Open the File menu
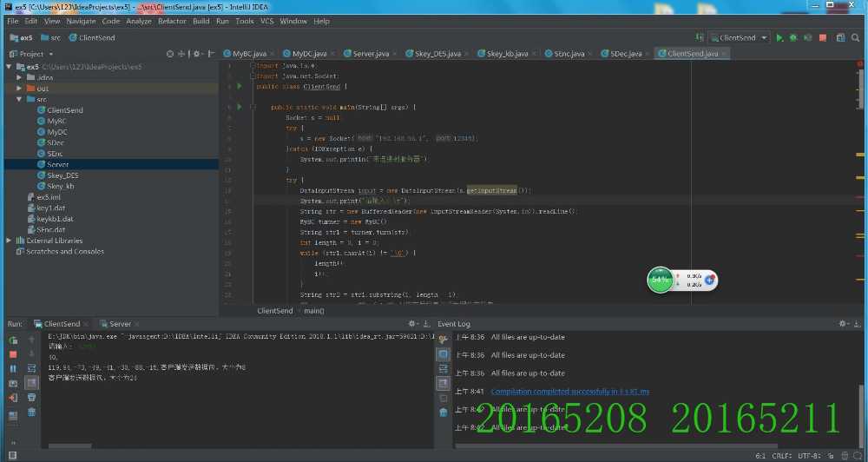This screenshot has width=868, height=462. coord(13,21)
